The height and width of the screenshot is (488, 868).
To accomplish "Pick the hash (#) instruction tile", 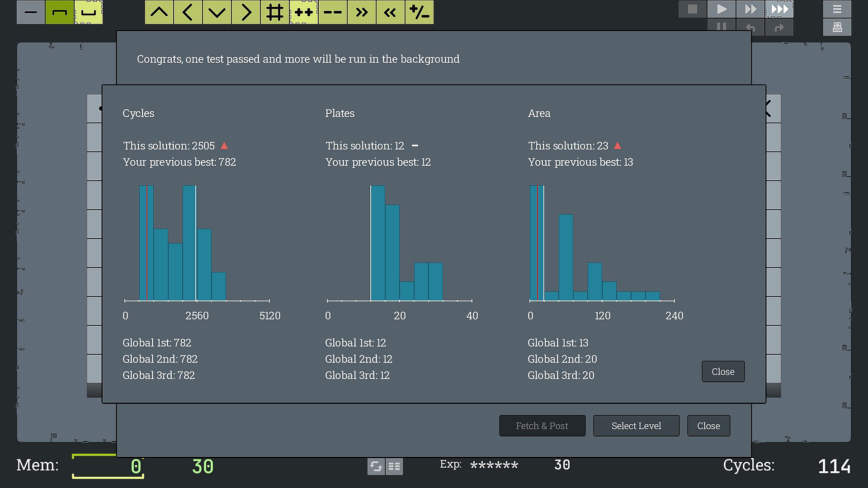I will 275,12.
